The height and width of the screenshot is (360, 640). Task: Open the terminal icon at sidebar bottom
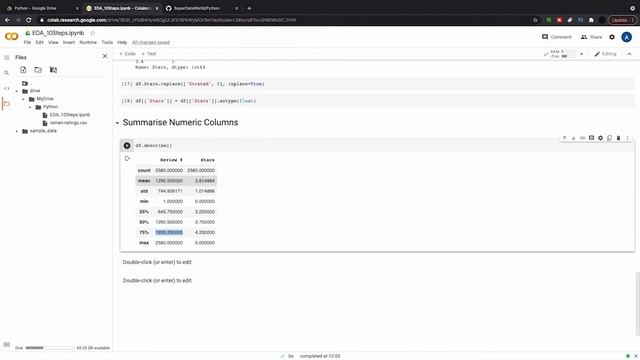coord(7,345)
